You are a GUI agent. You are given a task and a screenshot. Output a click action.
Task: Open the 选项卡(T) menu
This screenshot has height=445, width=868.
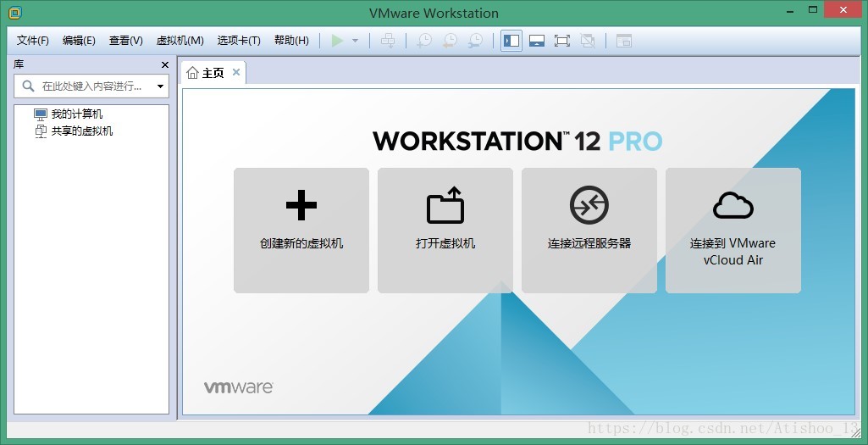tap(239, 41)
